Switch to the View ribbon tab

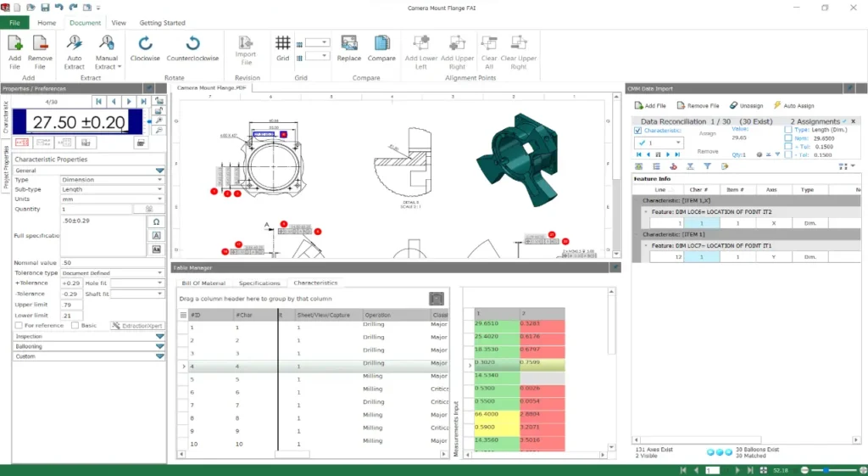[120, 23]
